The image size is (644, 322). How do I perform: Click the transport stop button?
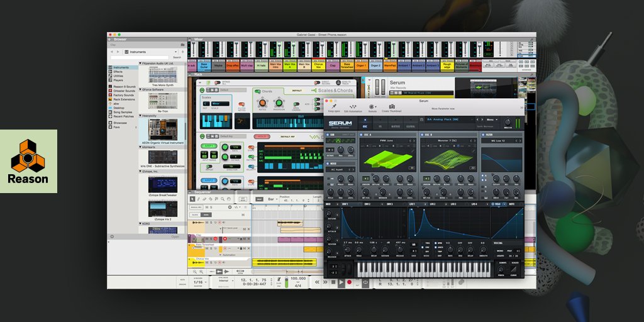333,282
